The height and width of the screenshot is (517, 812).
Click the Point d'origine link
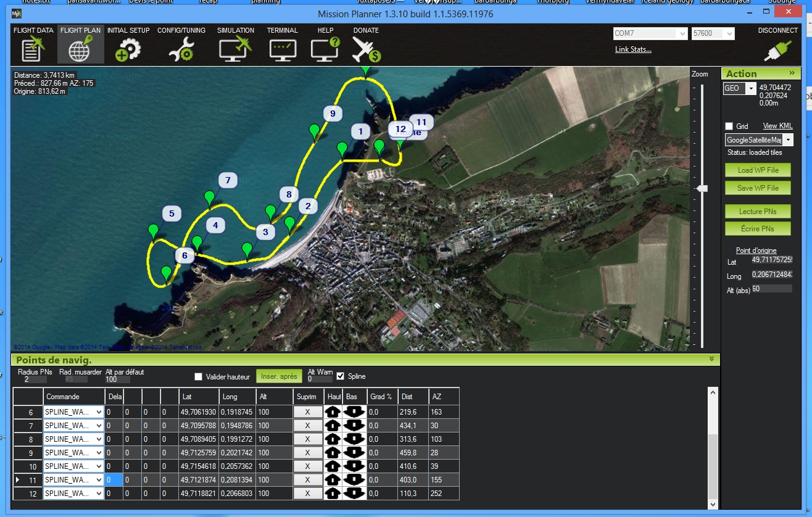pos(756,250)
